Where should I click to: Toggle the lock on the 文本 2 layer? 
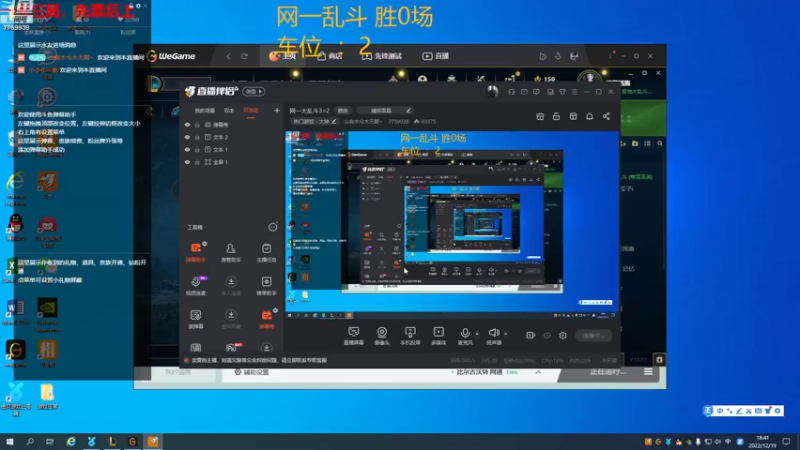click(197, 137)
